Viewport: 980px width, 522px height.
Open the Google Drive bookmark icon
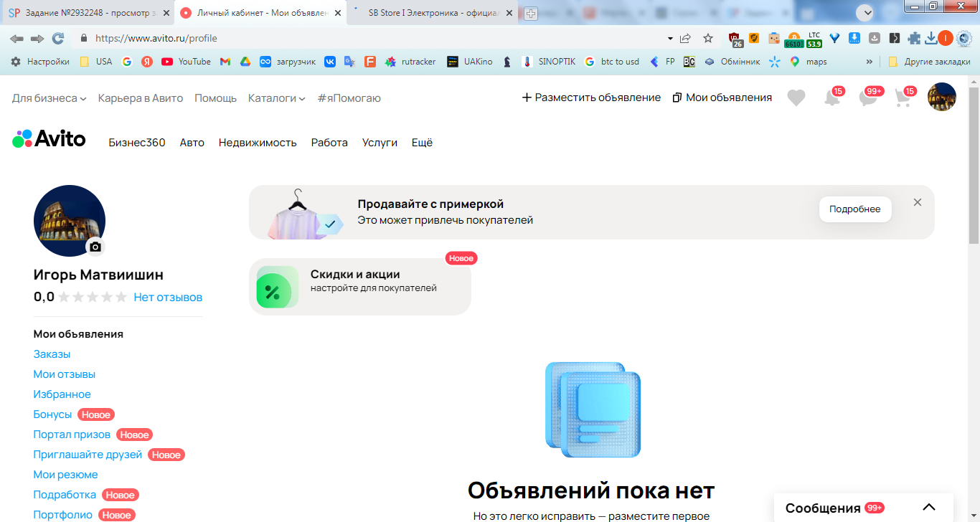click(x=245, y=62)
